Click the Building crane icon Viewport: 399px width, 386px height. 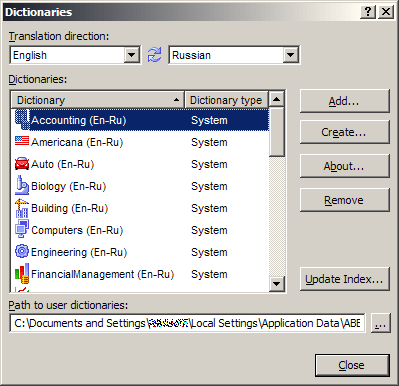(x=22, y=208)
